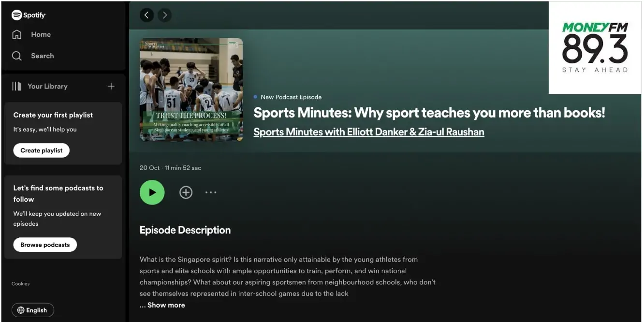Click the episode cover art thumbnail

coord(191,90)
